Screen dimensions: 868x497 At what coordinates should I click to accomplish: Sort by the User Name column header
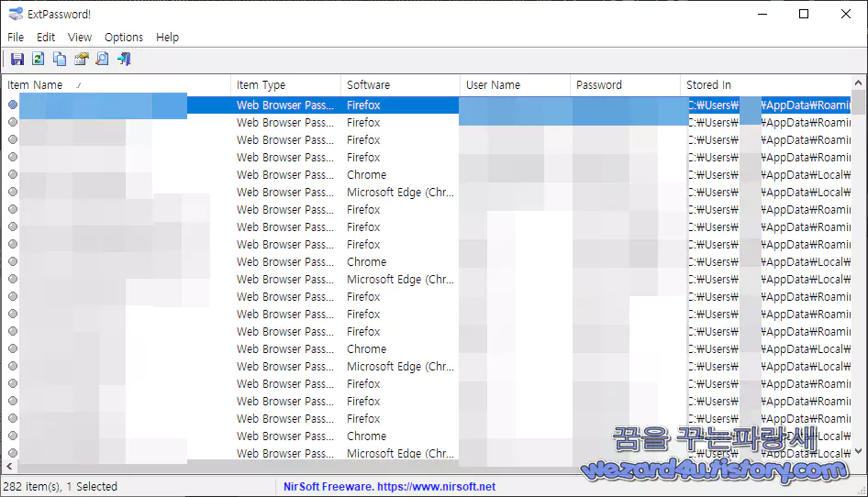pyautogui.click(x=515, y=84)
